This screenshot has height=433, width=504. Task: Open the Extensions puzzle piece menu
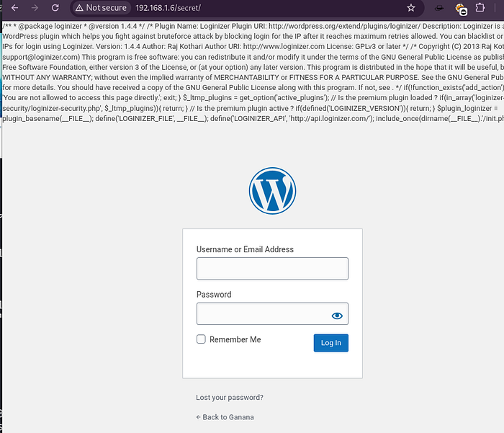pos(480,8)
